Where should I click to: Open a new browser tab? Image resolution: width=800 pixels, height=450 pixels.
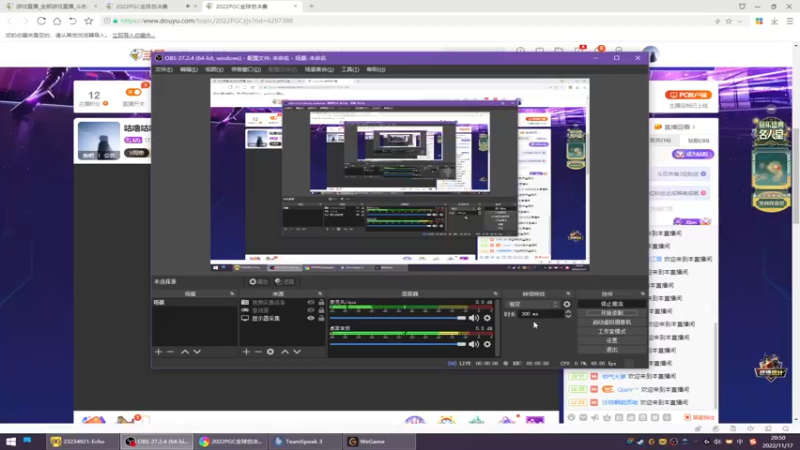click(311, 6)
